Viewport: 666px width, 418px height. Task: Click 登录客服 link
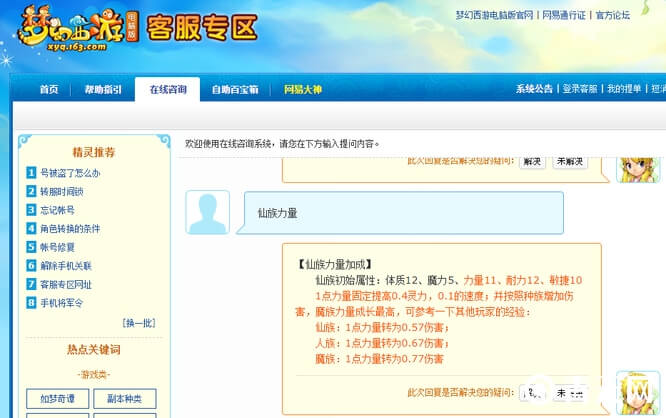(x=580, y=89)
